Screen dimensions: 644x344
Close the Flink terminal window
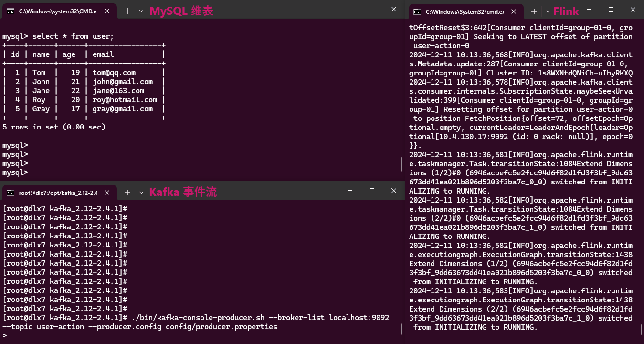633,10
